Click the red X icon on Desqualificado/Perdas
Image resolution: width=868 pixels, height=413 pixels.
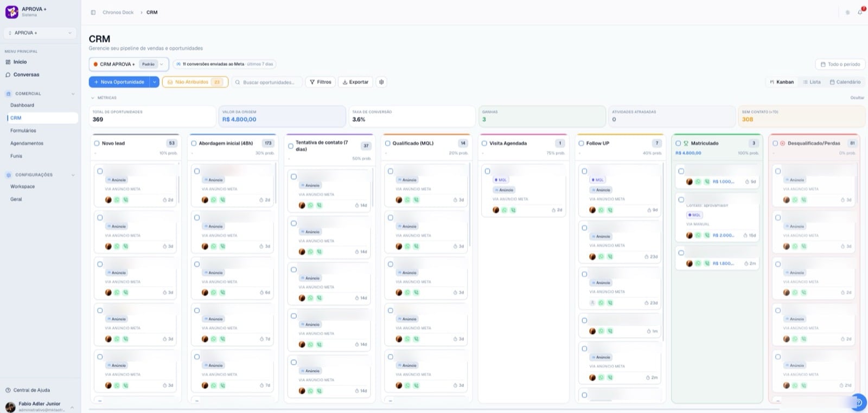782,144
